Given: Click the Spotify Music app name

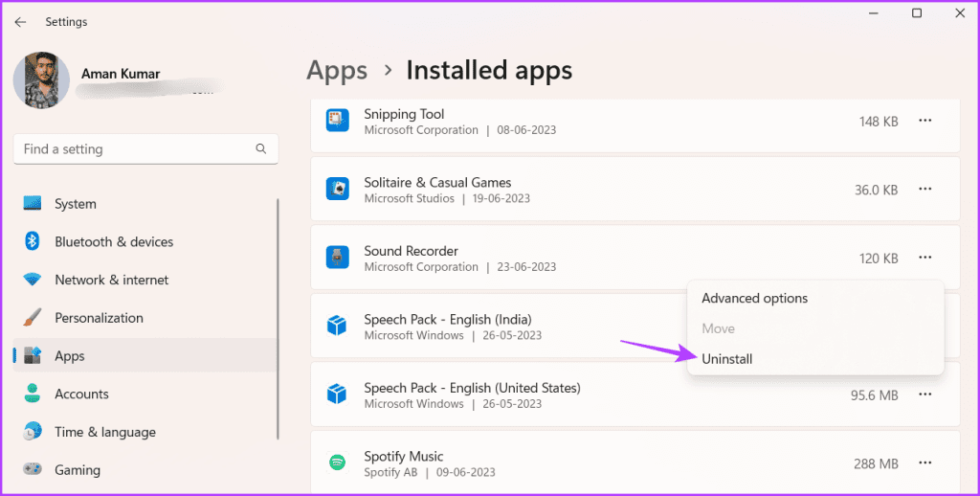Looking at the screenshot, I should click(403, 457).
